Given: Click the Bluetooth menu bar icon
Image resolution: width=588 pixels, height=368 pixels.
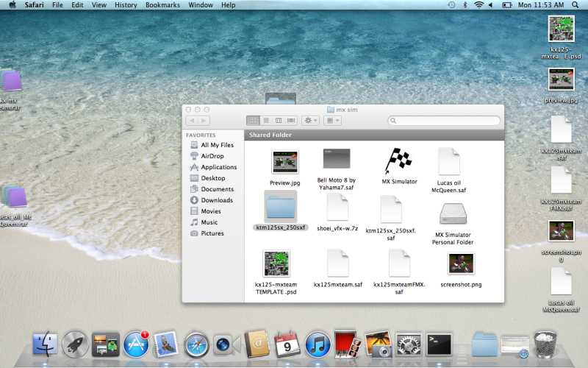Looking at the screenshot, I should tap(465, 5).
